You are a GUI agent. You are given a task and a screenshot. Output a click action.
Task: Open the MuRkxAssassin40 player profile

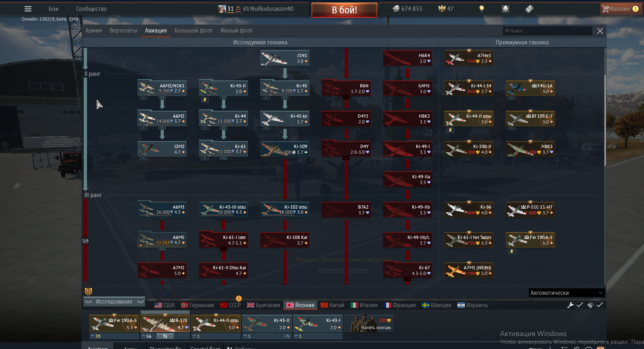pos(268,9)
